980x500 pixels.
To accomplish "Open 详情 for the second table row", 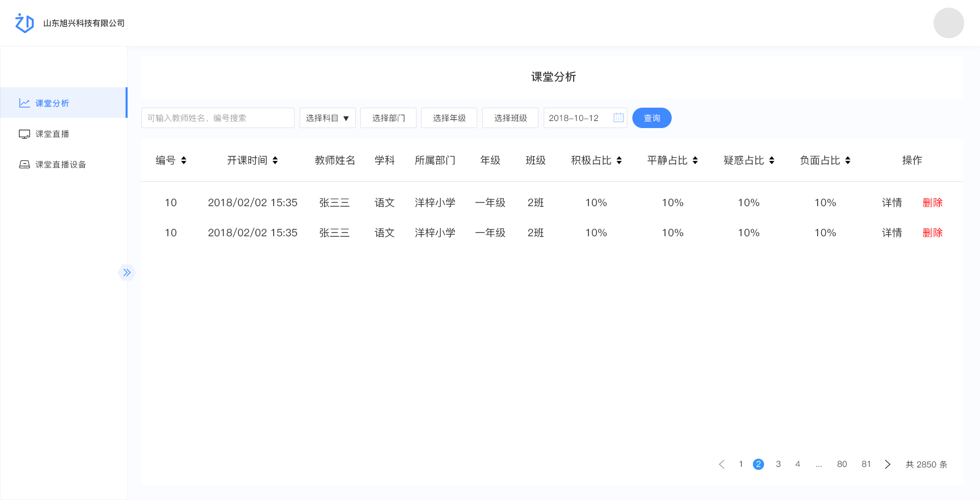I will point(892,233).
